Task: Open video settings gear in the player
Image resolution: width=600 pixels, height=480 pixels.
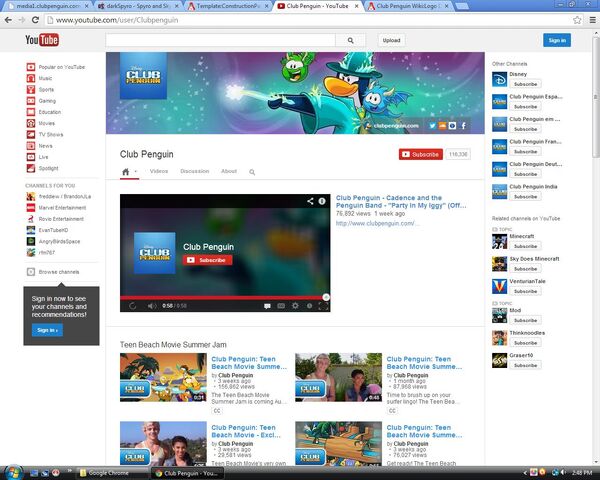Action: pos(295,305)
